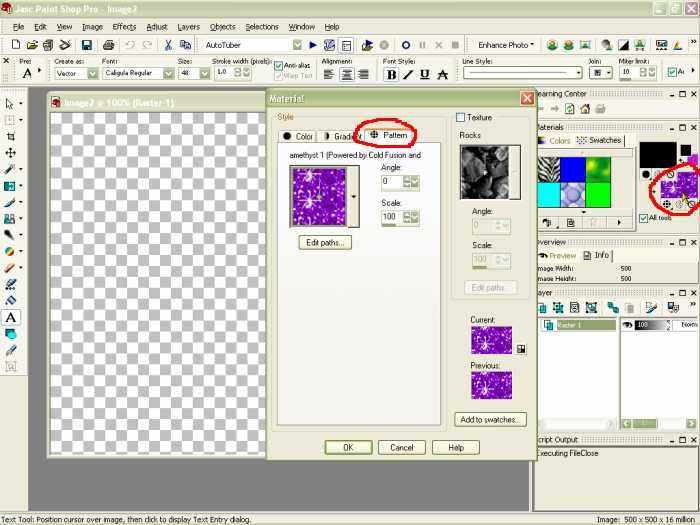700x525 pixels.
Task: Open the font Size dropdown
Action: (x=204, y=74)
